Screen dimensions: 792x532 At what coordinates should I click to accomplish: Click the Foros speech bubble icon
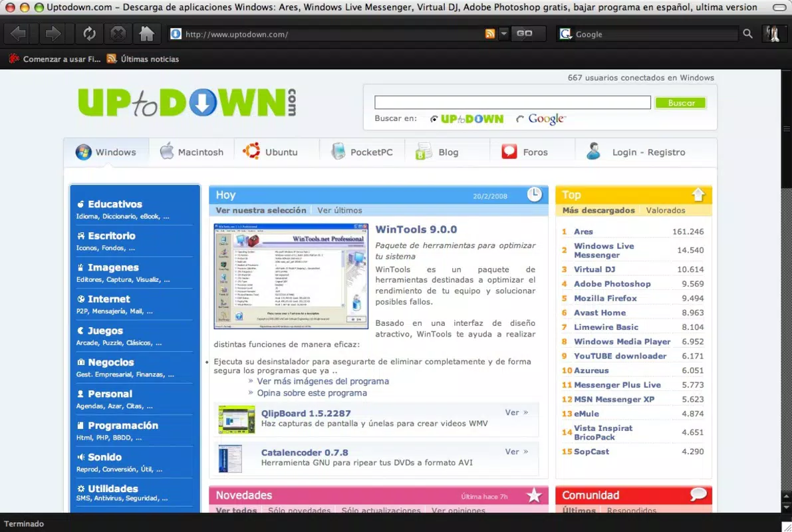click(x=509, y=152)
